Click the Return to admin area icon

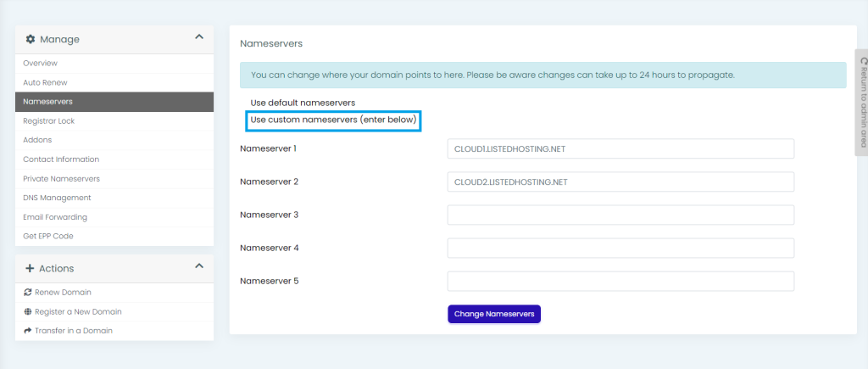(x=863, y=62)
